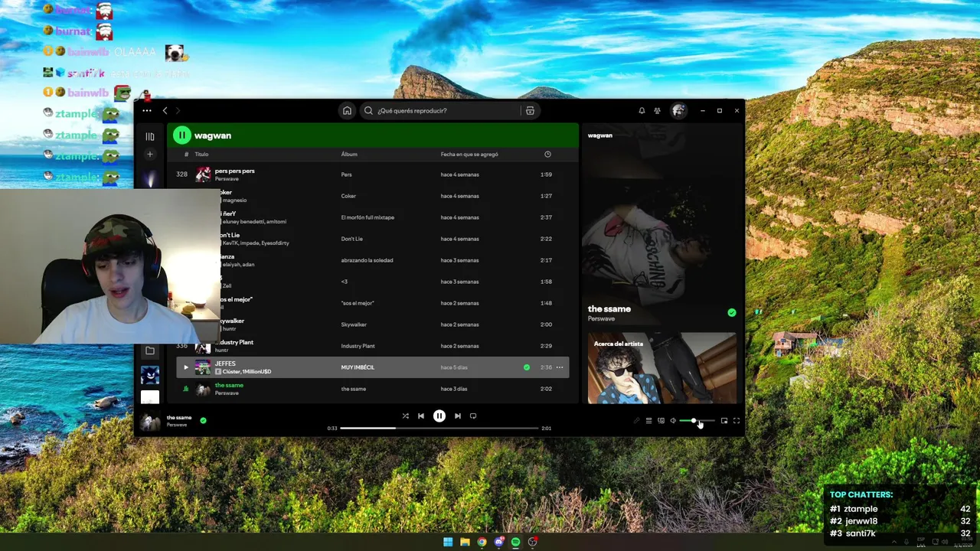Open the miniplayer icon

pyautogui.click(x=724, y=421)
